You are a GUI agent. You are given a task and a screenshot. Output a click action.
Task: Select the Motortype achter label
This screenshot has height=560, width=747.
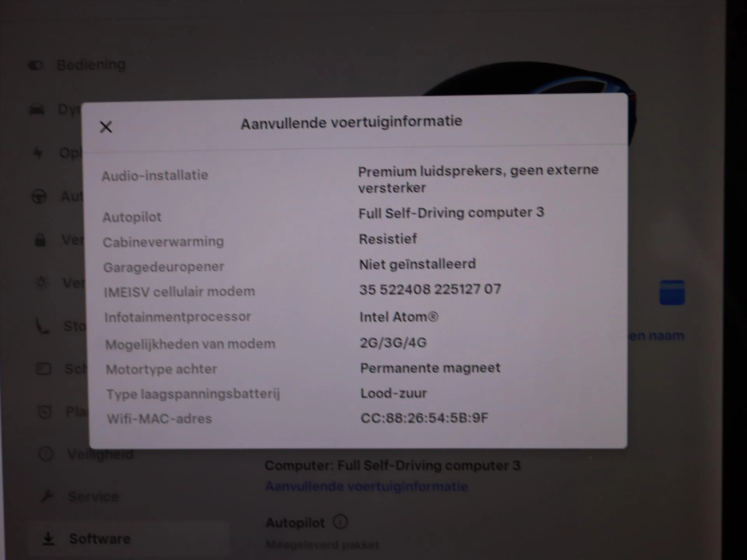point(161,369)
